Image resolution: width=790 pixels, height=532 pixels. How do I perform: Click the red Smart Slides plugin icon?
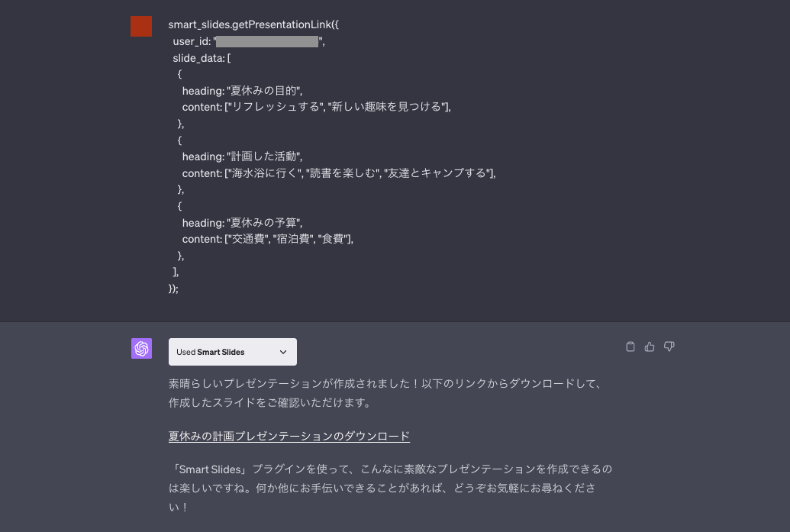(x=141, y=26)
